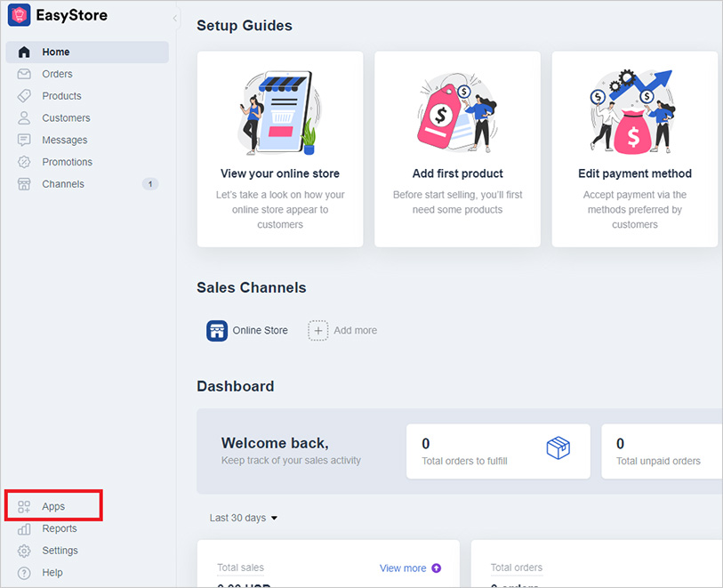Open the Help section
Screen dimensions: 723x588
(53, 573)
